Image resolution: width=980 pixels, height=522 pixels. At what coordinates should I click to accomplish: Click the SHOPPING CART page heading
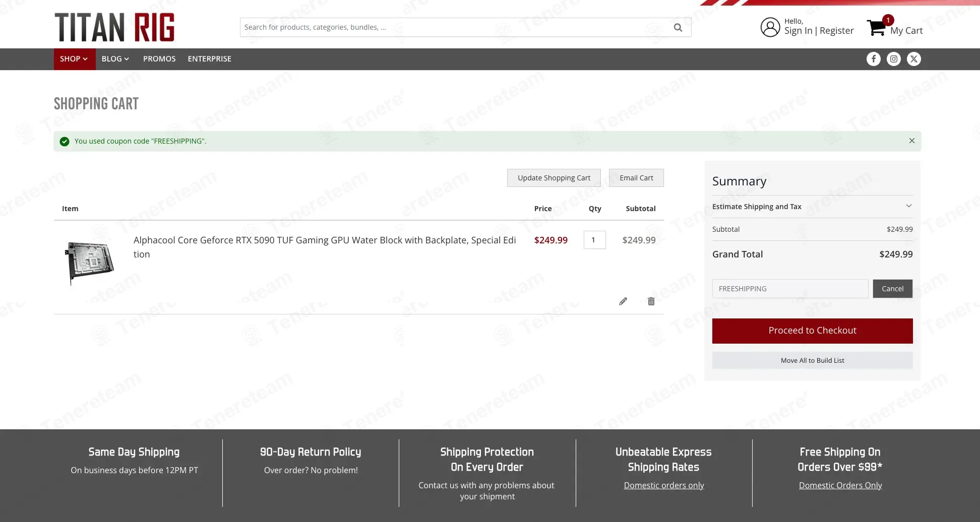(96, 104)
